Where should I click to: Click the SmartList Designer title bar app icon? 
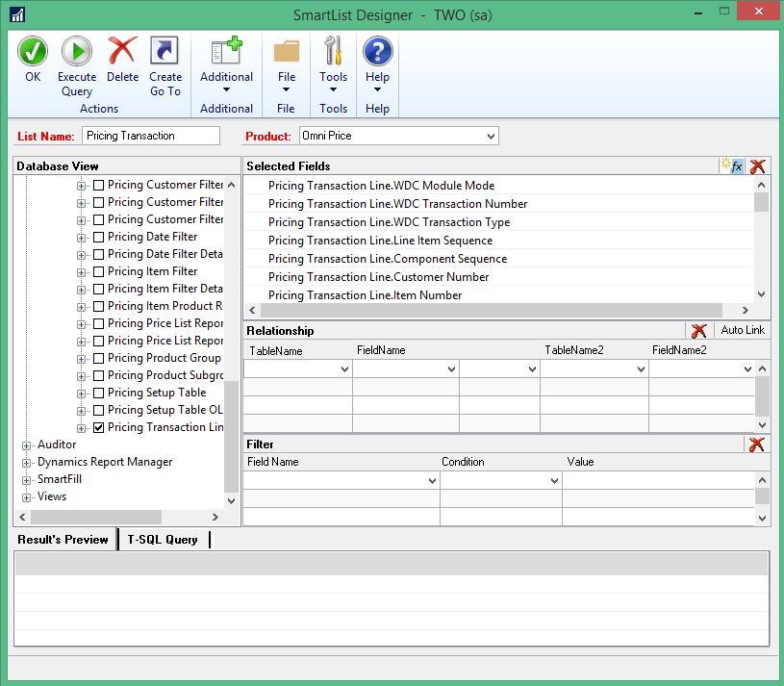[x=17, y=14]
